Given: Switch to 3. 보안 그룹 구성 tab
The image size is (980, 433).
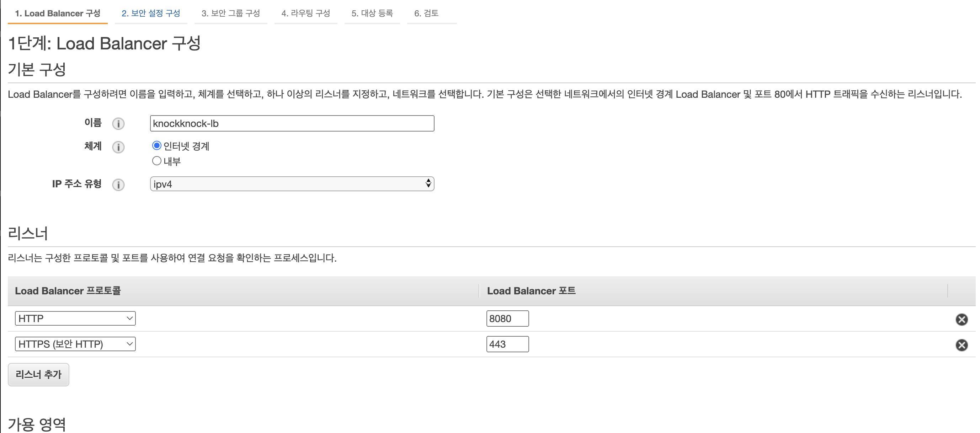Looking at the screenshot, I should pos(230,13).
